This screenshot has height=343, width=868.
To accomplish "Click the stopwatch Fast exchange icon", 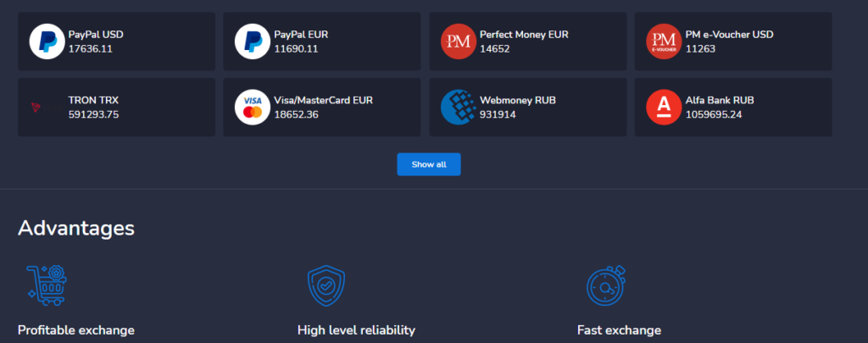I will coord(606,285).
